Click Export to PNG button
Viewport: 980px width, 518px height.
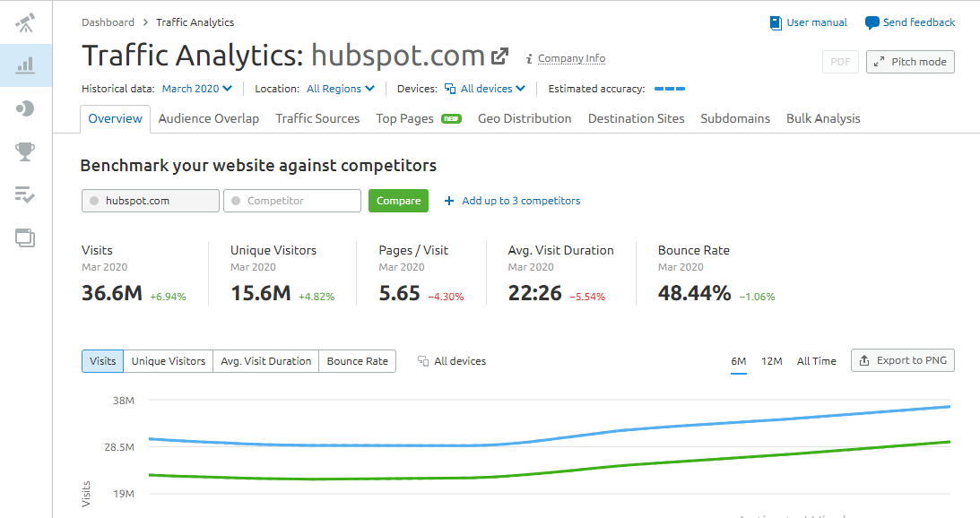(903, 360)
